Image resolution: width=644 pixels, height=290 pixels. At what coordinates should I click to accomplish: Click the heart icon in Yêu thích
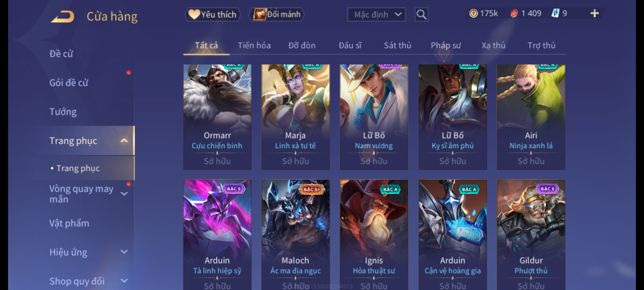coord(194,14)
